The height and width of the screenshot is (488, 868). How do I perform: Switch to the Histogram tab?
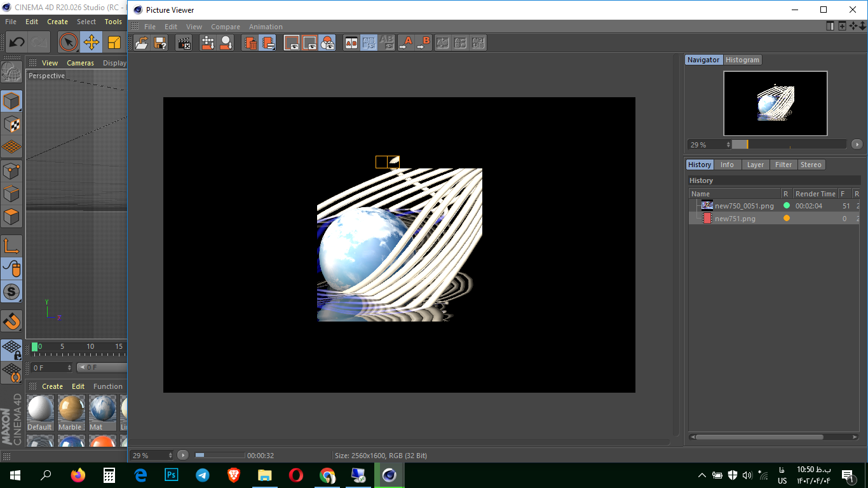[x=742, y=60]
